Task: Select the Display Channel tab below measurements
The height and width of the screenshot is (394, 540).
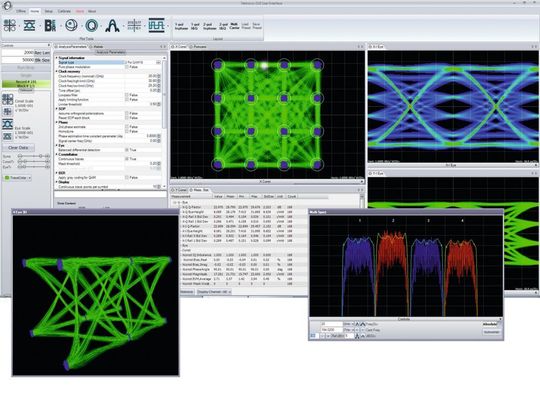Action: click(214, 292)
